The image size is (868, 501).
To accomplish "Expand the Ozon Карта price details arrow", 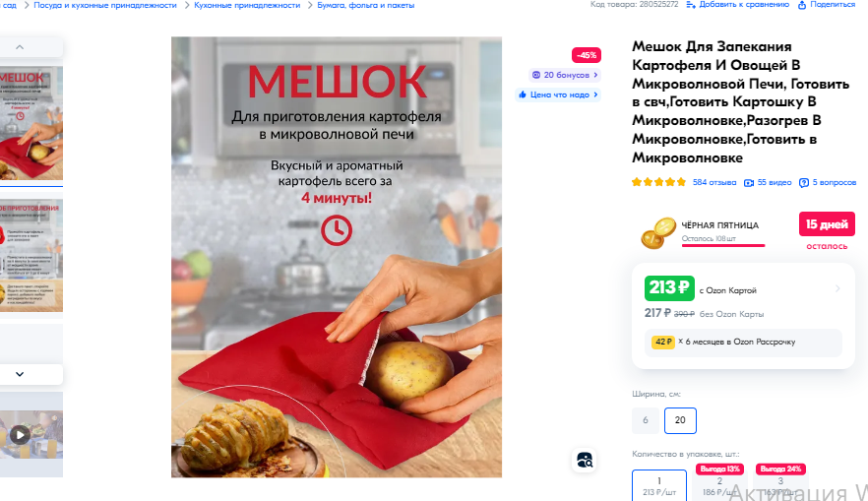I will (x=837, y=288).
